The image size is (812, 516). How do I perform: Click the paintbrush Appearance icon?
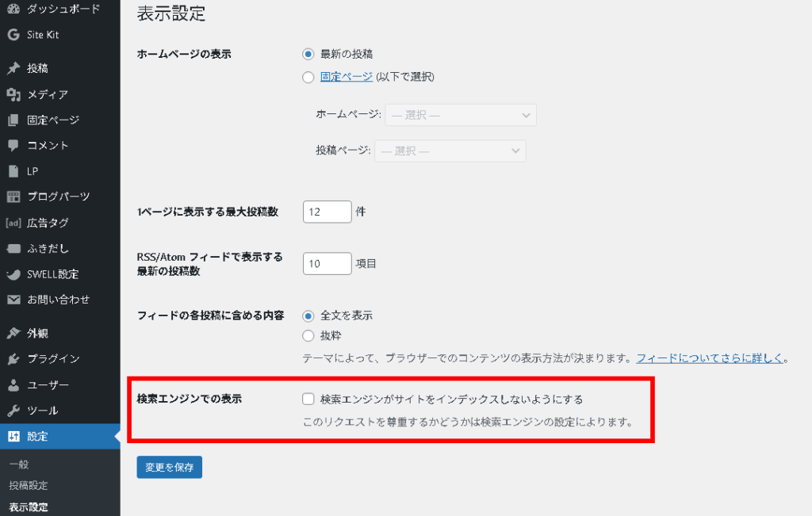[13, 333]
